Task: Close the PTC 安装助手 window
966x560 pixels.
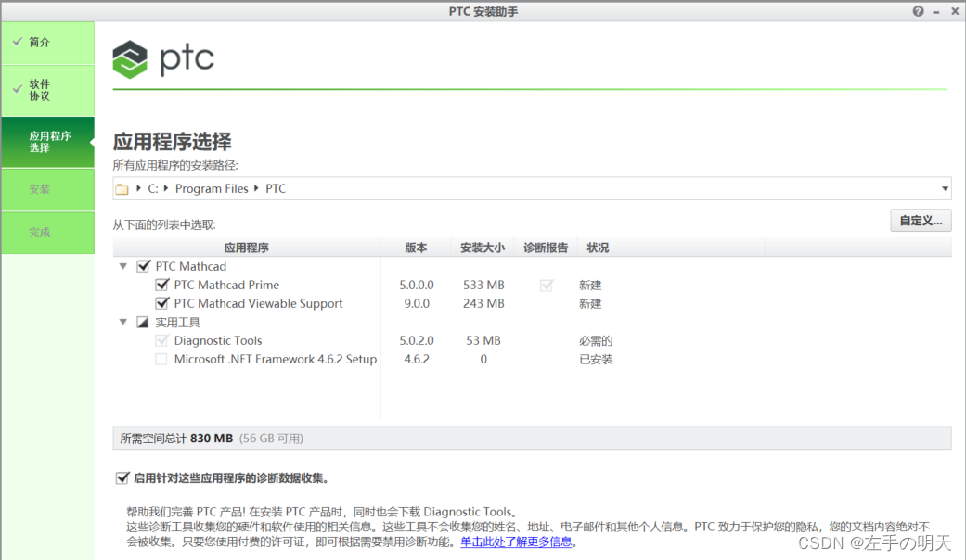Action: coord(954,11)
